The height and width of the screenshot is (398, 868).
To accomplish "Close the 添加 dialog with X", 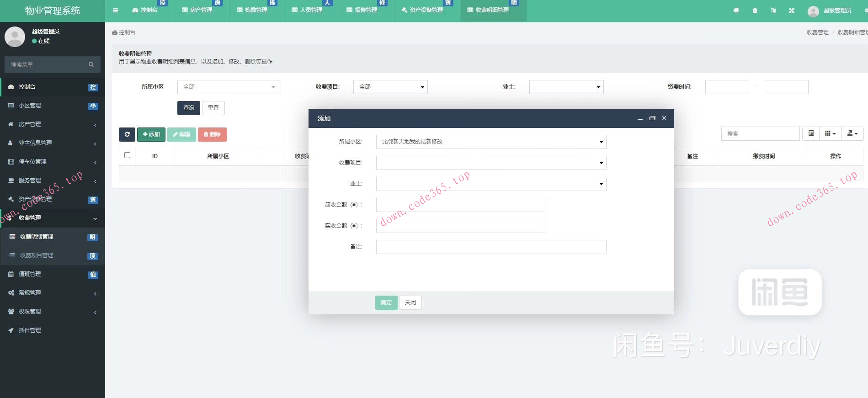I will pyautogui.click(x=664, y=118).
